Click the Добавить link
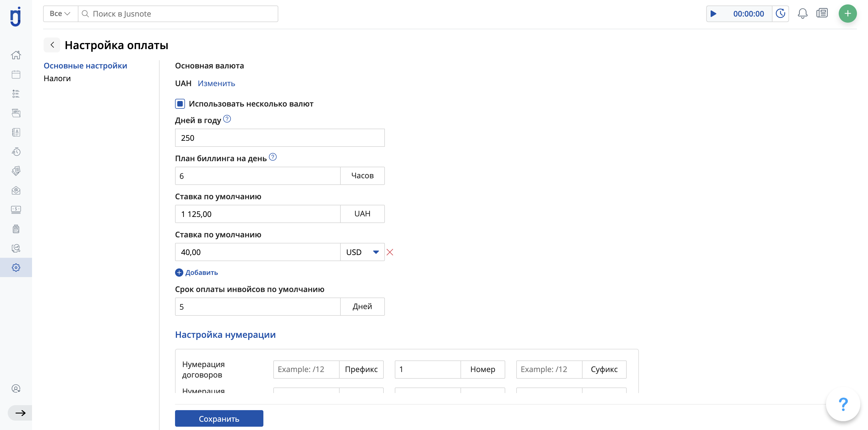 [202, 272]
